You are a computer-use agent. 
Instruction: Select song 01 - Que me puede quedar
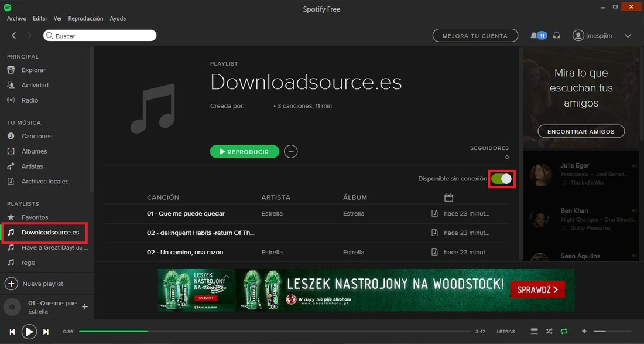[186, 214]
